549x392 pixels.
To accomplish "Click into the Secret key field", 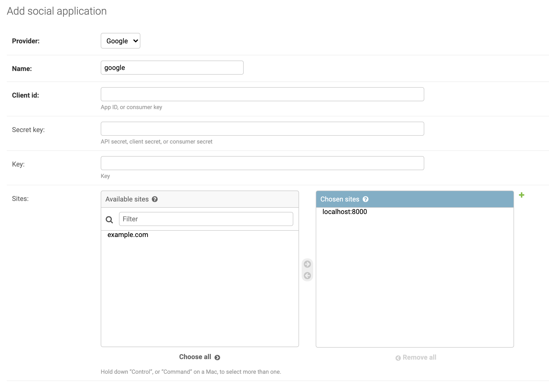I will [x=262, y=129].
